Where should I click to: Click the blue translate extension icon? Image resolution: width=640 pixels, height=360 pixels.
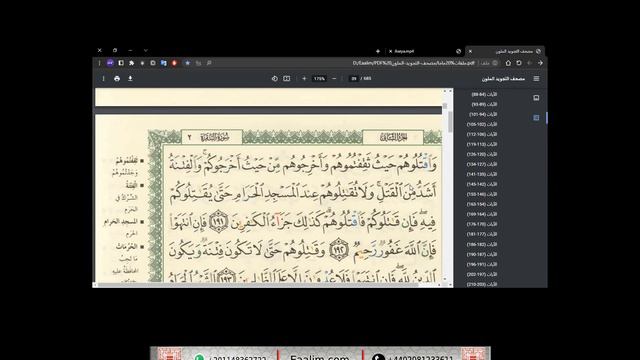pyautogui.click(x=164, y=63)
